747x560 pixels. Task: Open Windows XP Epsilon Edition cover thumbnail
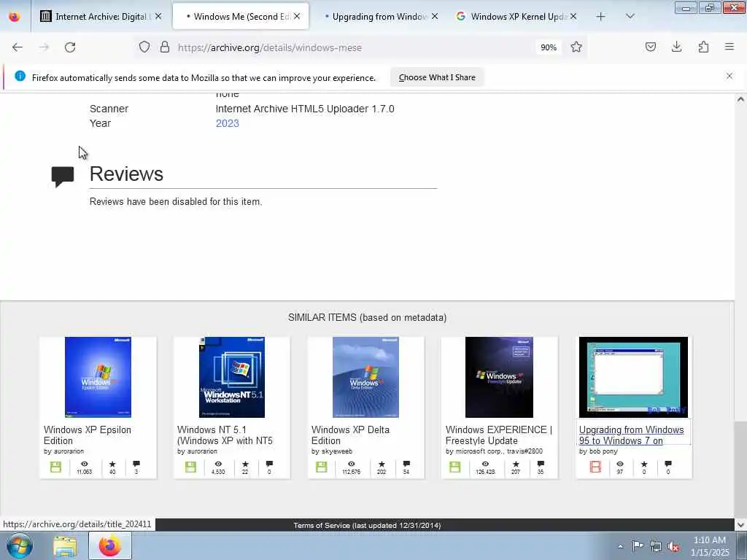click(x=98, y=377)
